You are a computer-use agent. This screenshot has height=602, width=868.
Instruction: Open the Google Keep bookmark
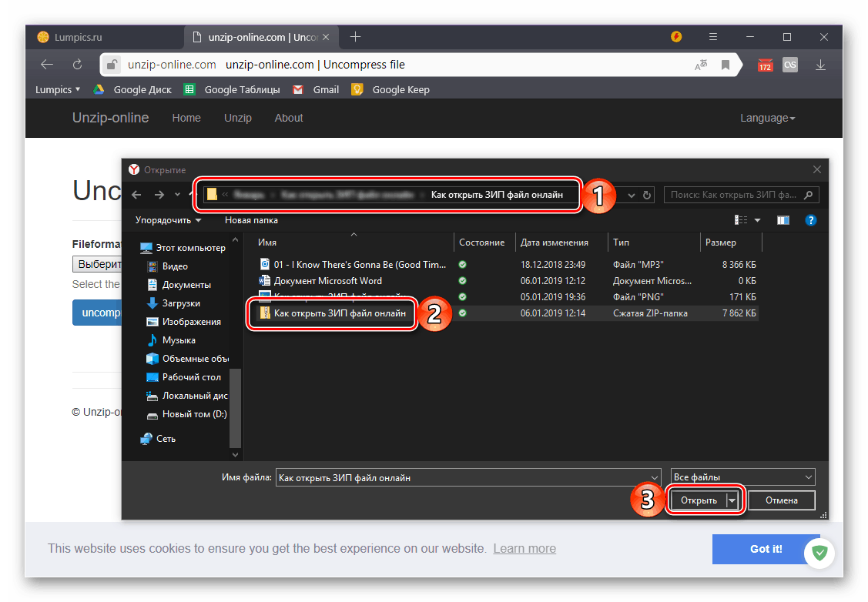[x=390, y=89]
